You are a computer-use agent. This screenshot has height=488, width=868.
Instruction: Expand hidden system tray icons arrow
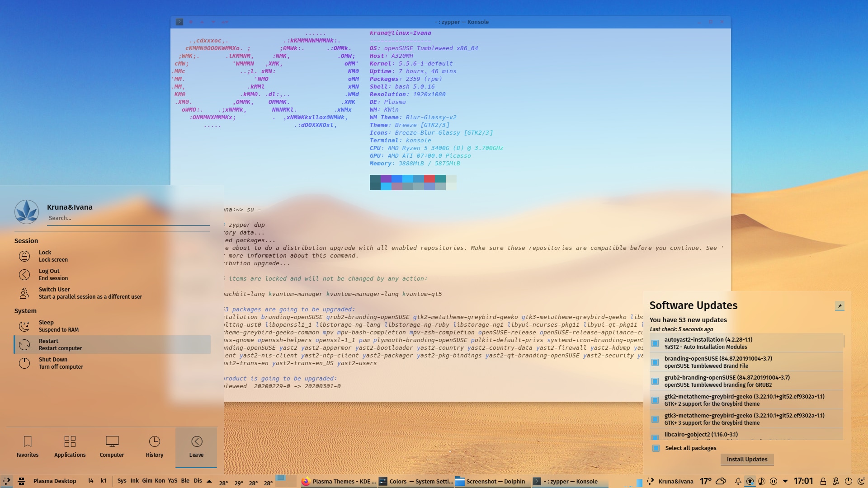coord(785,482)
